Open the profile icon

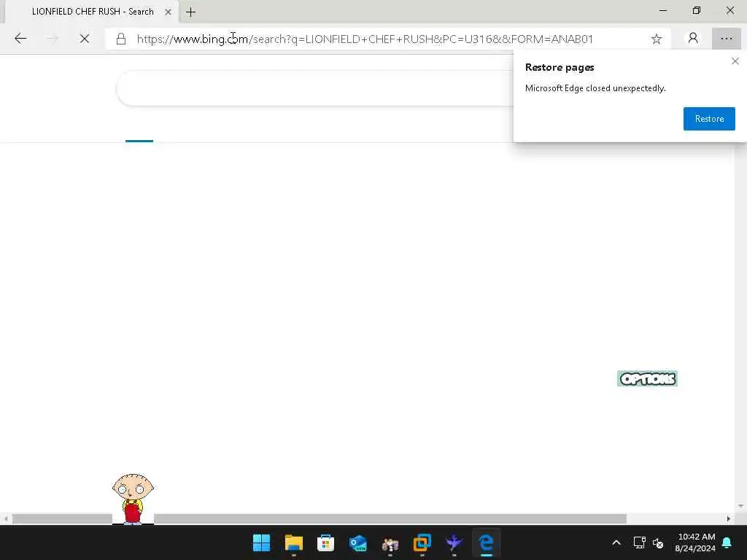(693, 38)
